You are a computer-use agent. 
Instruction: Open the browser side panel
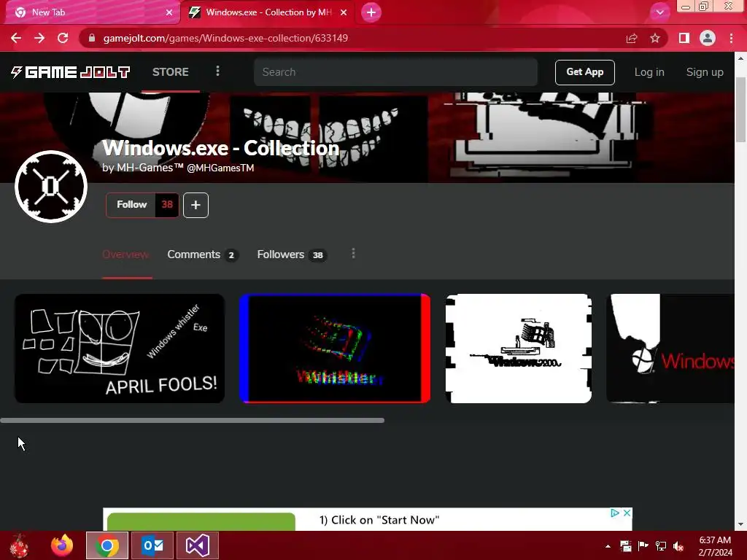(x=684, y=38)
